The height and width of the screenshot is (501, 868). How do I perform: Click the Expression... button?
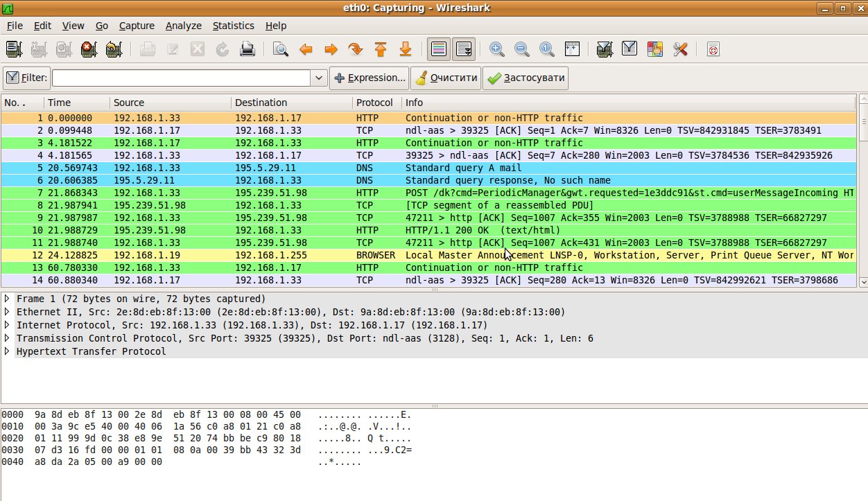tap(369, 78)
